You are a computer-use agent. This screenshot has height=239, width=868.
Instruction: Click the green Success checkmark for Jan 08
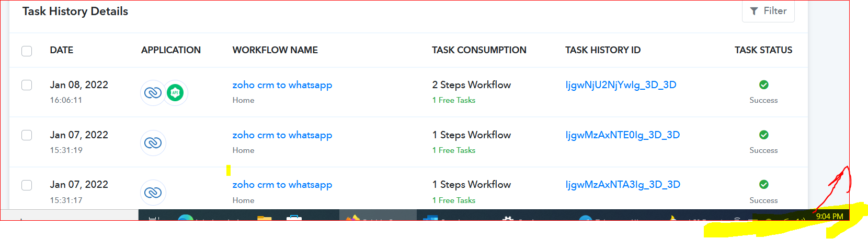click(x=763, y=85)
